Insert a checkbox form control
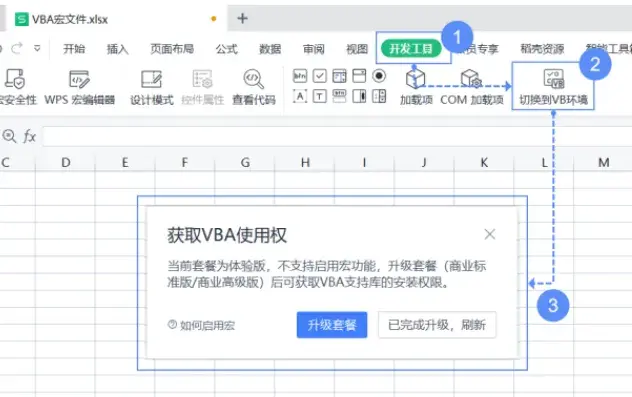Image resolution: width=632 pixels, height=397 pixels. (320, 76)
